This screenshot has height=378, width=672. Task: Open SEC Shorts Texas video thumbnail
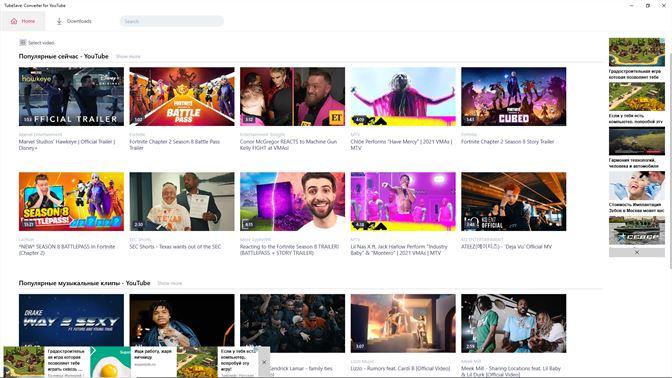coord(182,202)
